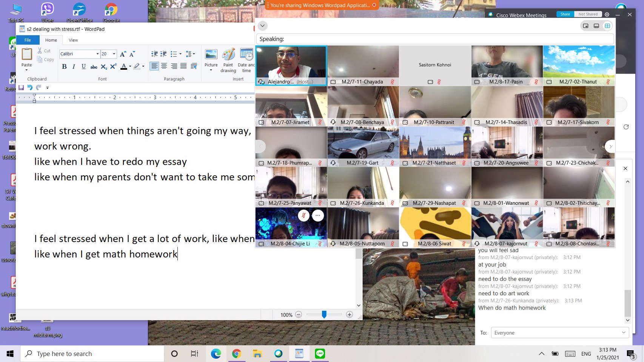Expand the Paste options arrow
644x362 pixels.
point(26,70)
